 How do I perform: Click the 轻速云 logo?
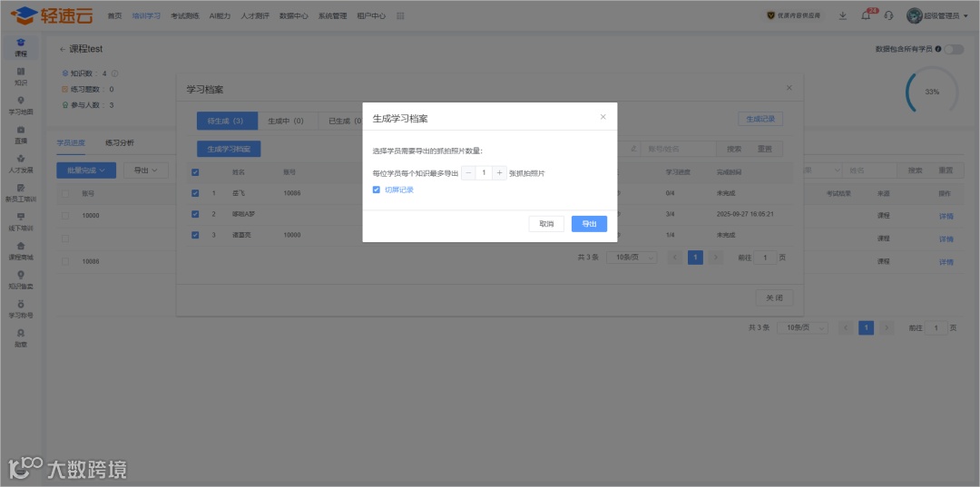pyautogui.click(x=52, y=15)
